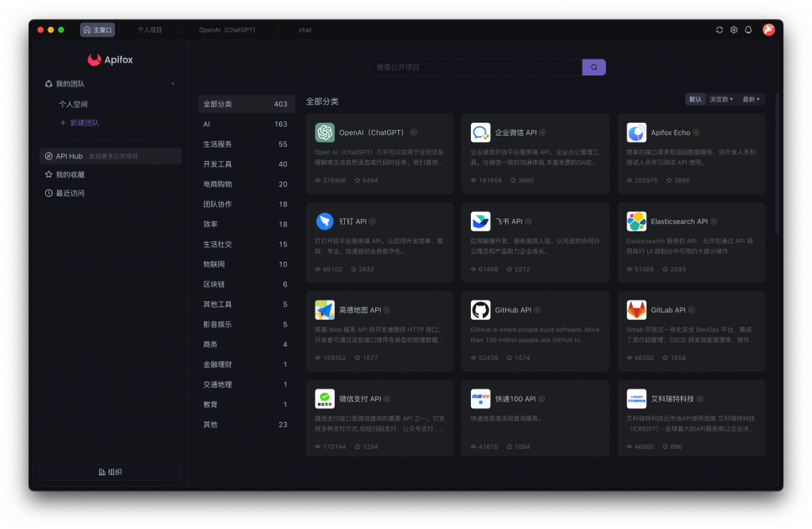Switch to the 主窗口 tab
Screen dimensions: 812x529
point(98,30)
